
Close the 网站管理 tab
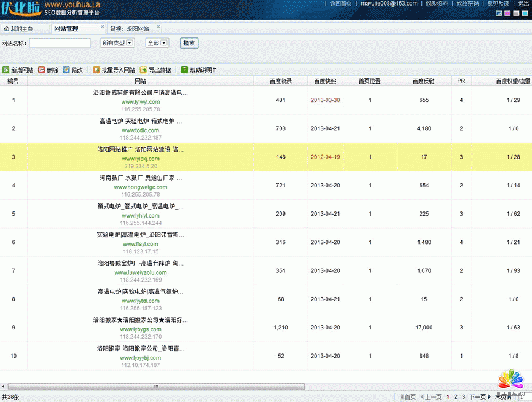pos(101,28)
